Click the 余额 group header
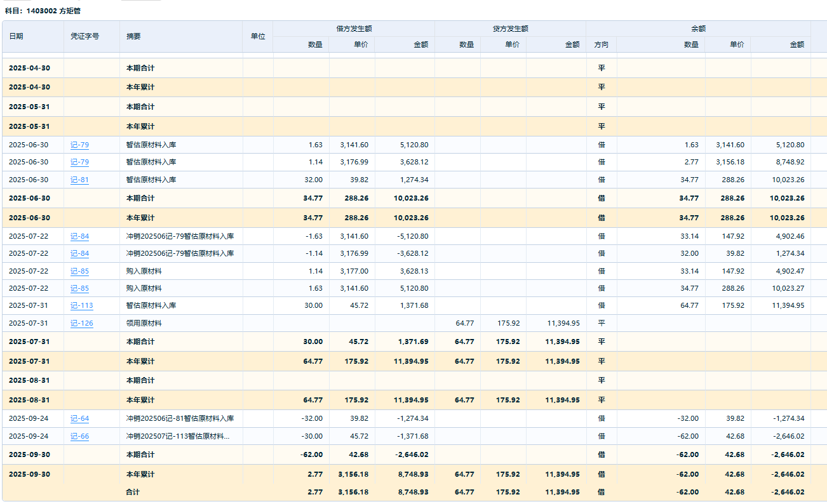The width and height of the screenshot is (827, 504). pyautogui.click(x=698, y=29)
